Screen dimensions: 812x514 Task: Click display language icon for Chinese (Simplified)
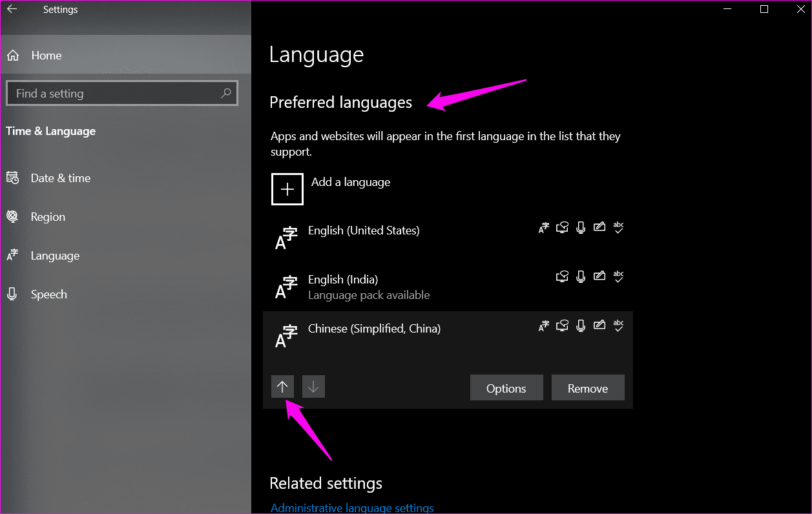[544, 326]
